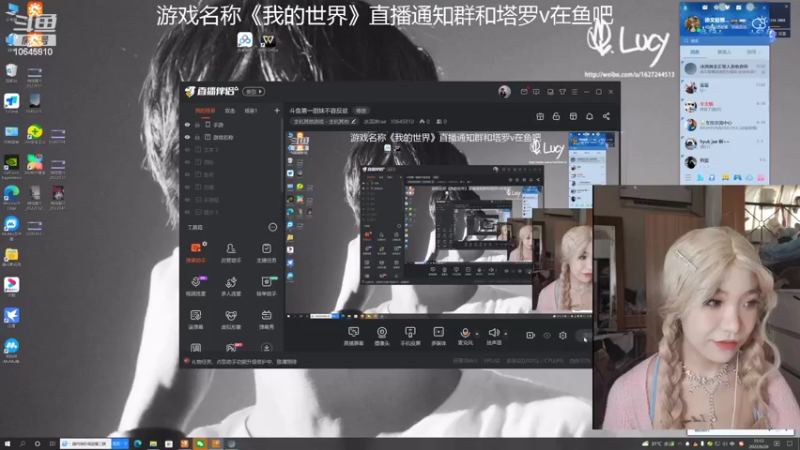The height and width of the screenshot is (450, 800).
Task: Open the mail icon in the title bar
Action: click(524, 92)
